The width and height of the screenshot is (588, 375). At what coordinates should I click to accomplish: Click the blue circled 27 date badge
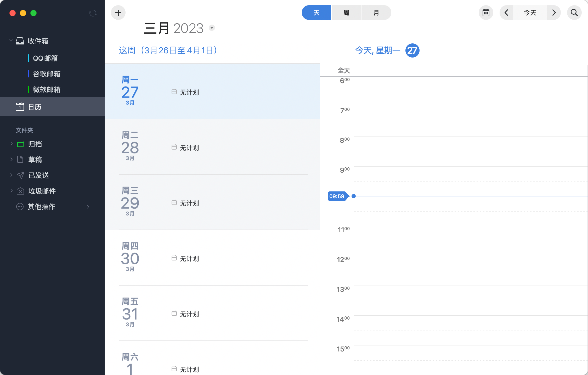[412, 50]
